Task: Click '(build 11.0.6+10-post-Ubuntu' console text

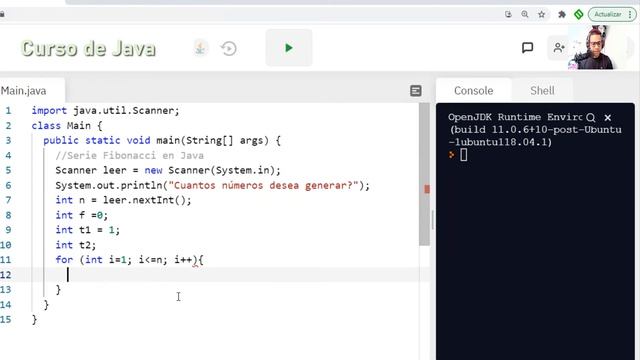Action: 536,130
